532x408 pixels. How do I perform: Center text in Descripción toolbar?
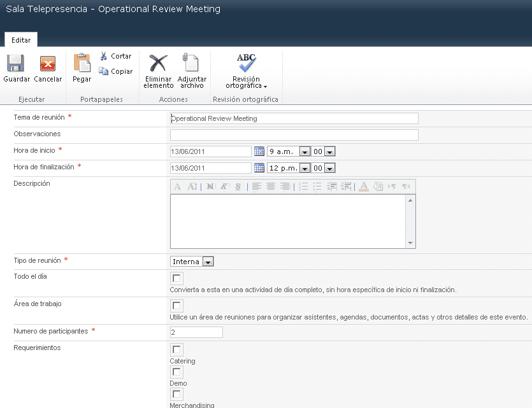point(271,186)
